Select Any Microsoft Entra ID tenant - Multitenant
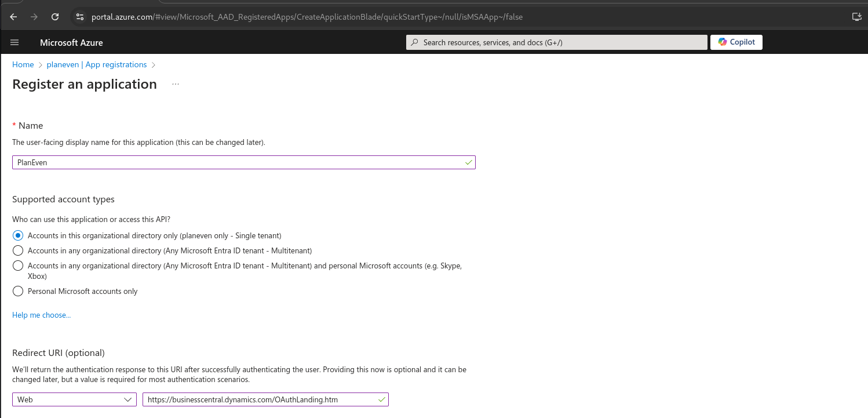This screenshot has width=868, height=418. click(18, 250)
